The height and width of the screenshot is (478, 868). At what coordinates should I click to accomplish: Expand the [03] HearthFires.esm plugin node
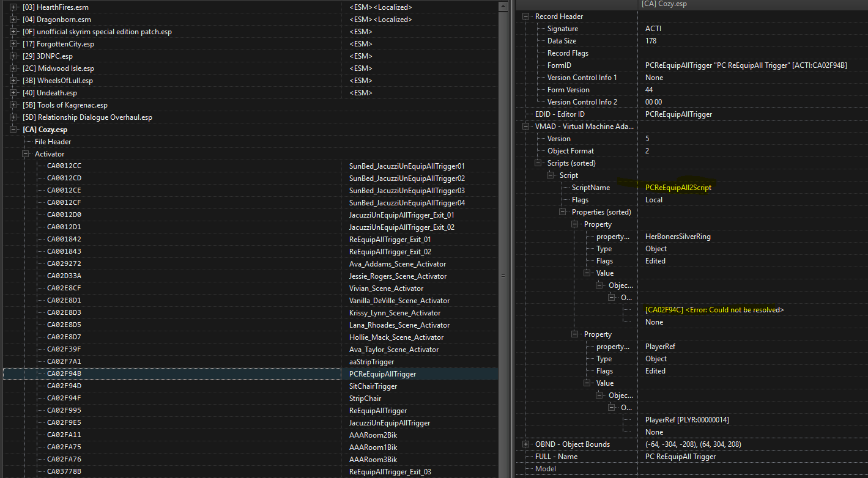[x=13, y=7]
